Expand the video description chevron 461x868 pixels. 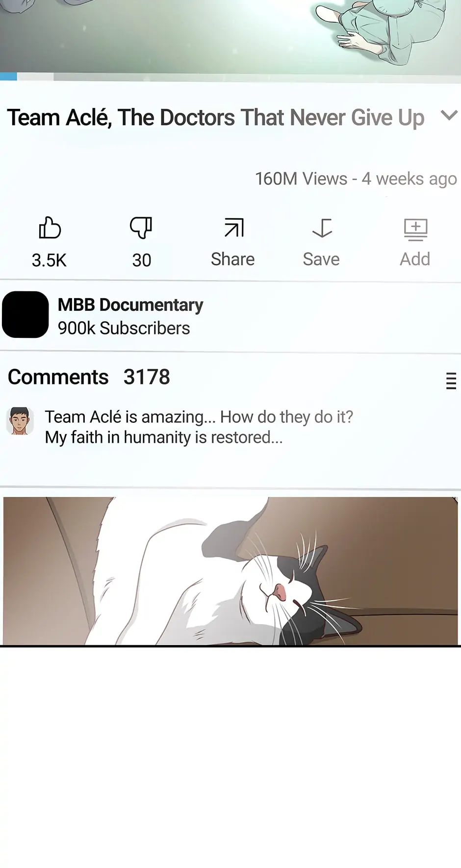pyautogui.click(x=449, y=116)
